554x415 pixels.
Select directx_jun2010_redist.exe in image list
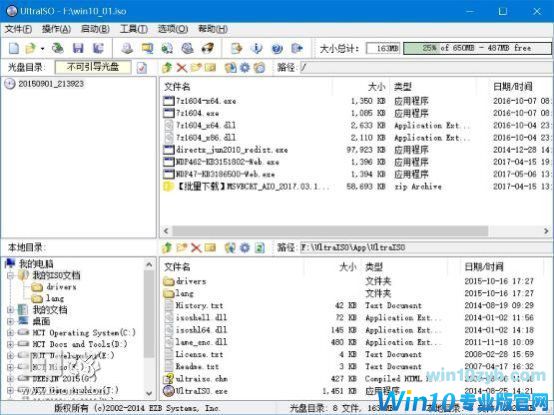(x=232, y=150)
